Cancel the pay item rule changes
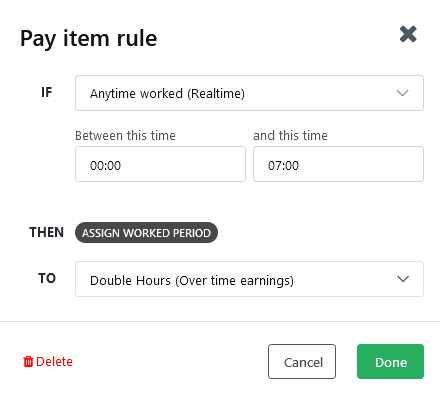The height and width of the screenshot is (397, 440). tap(302, 362)
